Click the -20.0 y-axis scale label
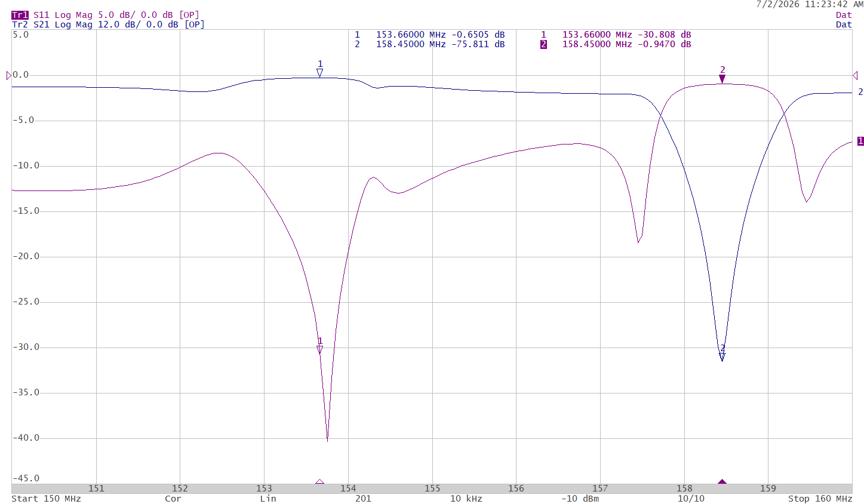This screenshot has height=504, width=864. [26, 257]
